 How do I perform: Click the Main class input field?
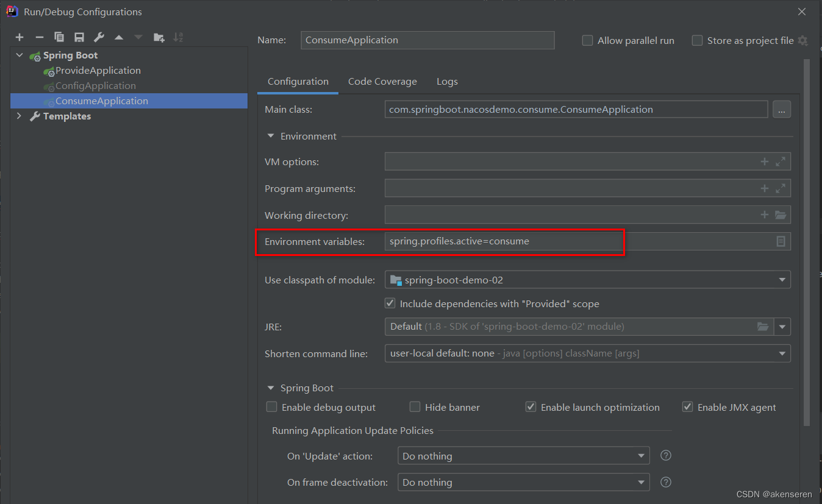pyautogui.click(x=576, y=110)
